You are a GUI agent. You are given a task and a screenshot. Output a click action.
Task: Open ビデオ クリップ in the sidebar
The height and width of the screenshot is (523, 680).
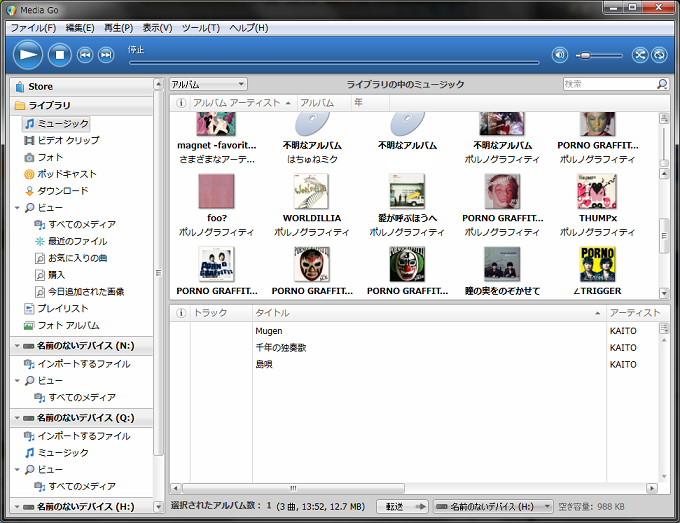tap(62, 141)
